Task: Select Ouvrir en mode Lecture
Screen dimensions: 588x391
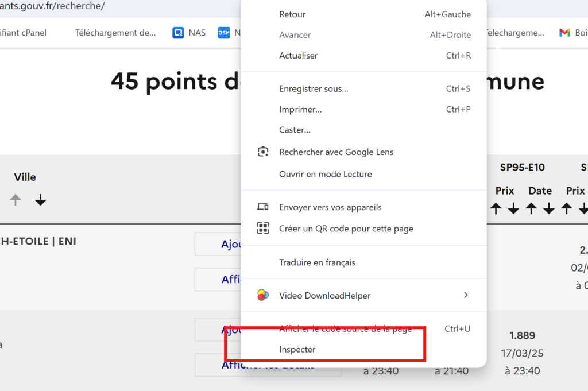Action: (325, 174)
